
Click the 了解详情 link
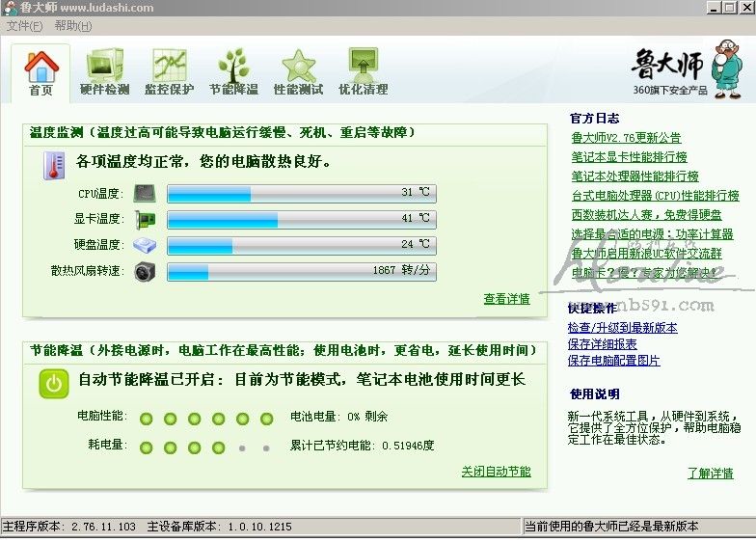[710, 474]
